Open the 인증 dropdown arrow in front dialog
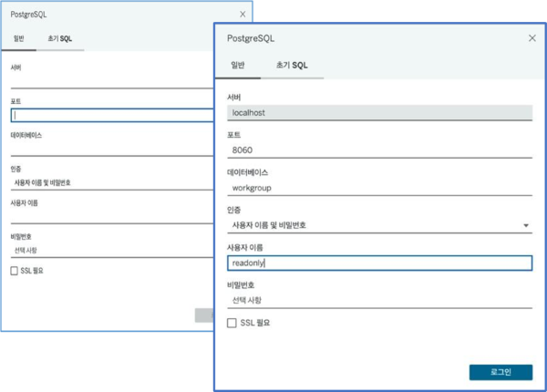The image size is (547, 392). 526,226
